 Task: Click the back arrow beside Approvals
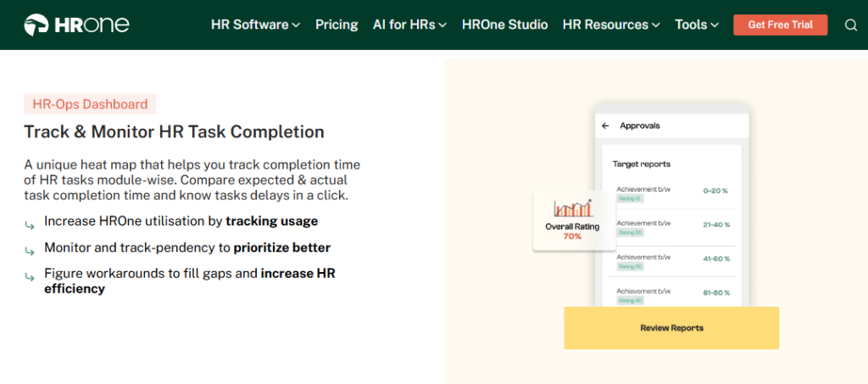point(605,125)
